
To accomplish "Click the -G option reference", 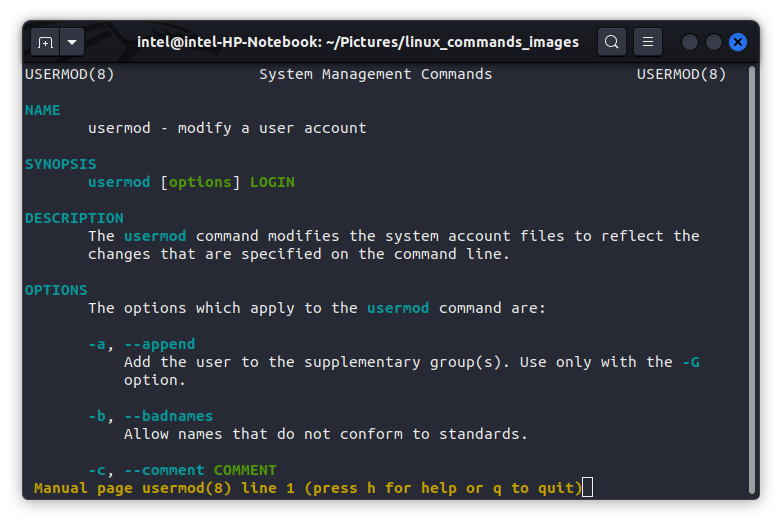I will [x=691, y=362].
